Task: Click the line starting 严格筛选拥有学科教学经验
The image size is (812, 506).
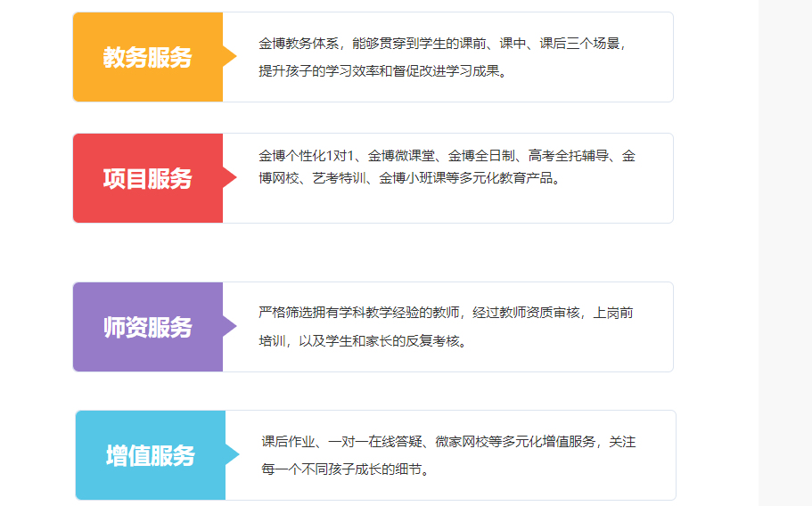Action: click(x=446, y=313)
